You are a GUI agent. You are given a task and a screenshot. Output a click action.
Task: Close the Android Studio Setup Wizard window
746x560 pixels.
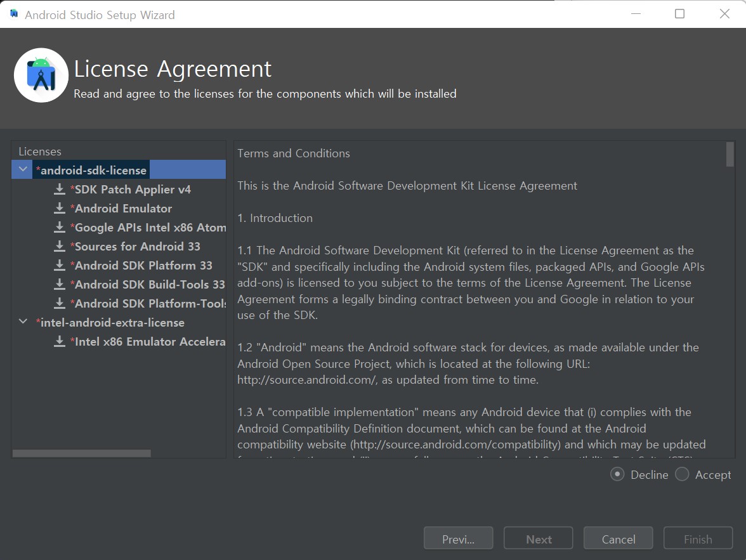pos(724,14)
